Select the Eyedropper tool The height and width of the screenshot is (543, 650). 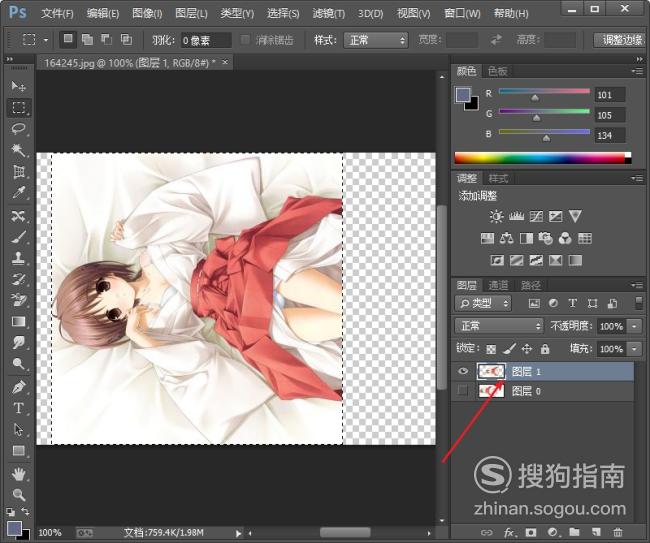pos(18,193)
